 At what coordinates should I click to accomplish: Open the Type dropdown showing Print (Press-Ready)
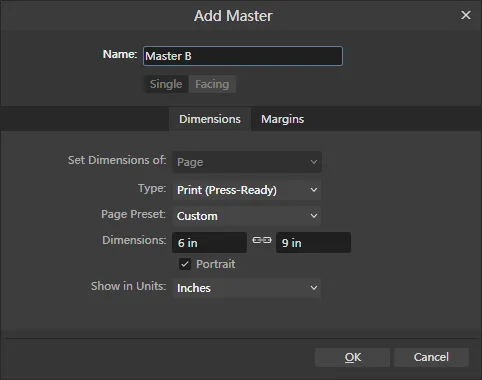pyautogui.click(x=247, y=190)
